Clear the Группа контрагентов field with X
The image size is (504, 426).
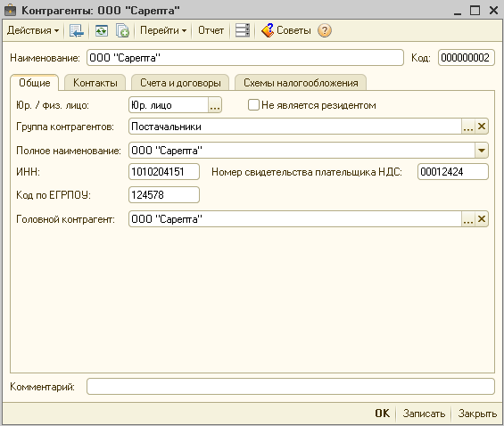(481, 127)
